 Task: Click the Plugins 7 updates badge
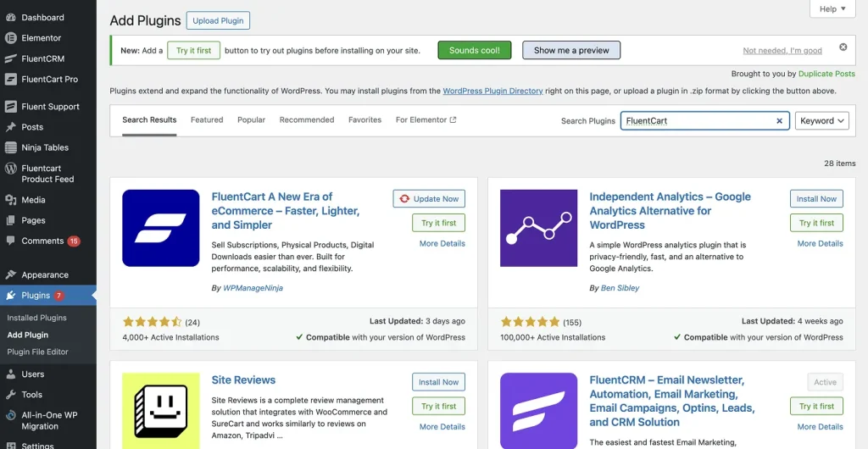58,296
